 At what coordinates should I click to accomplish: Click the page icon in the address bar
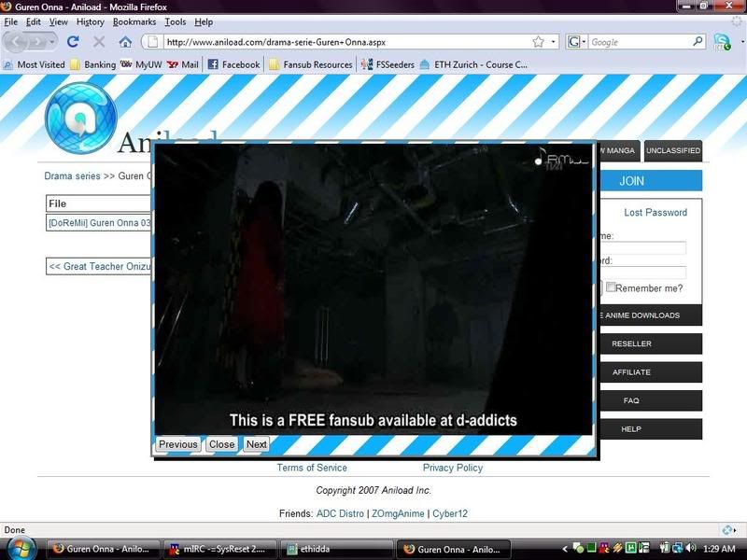152,42
